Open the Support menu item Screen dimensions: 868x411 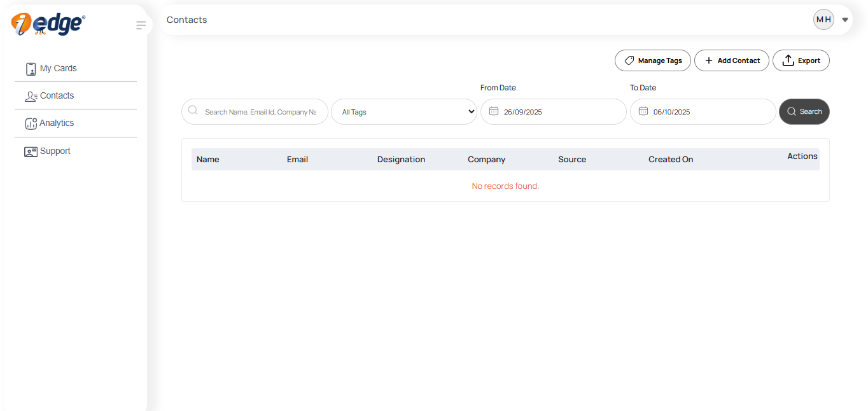click(55, 151)
